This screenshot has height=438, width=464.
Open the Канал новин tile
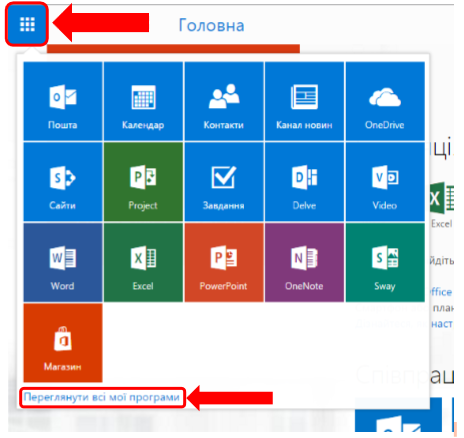[304, 101]
